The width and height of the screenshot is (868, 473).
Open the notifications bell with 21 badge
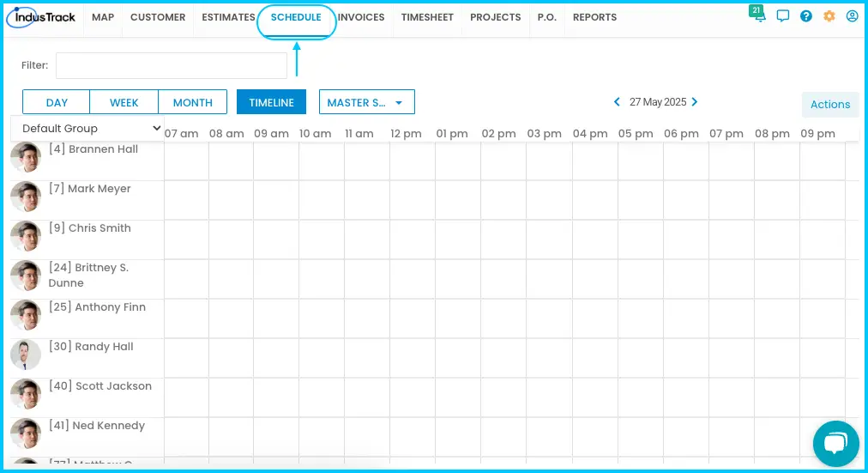pyautogui.click(x=757, y=14)
